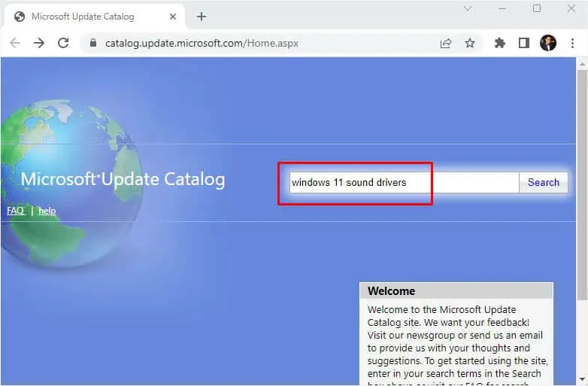Bookmark this page with the star
Image resolution: width=588 pixels, height=386 pixels.
pos(469,43)
